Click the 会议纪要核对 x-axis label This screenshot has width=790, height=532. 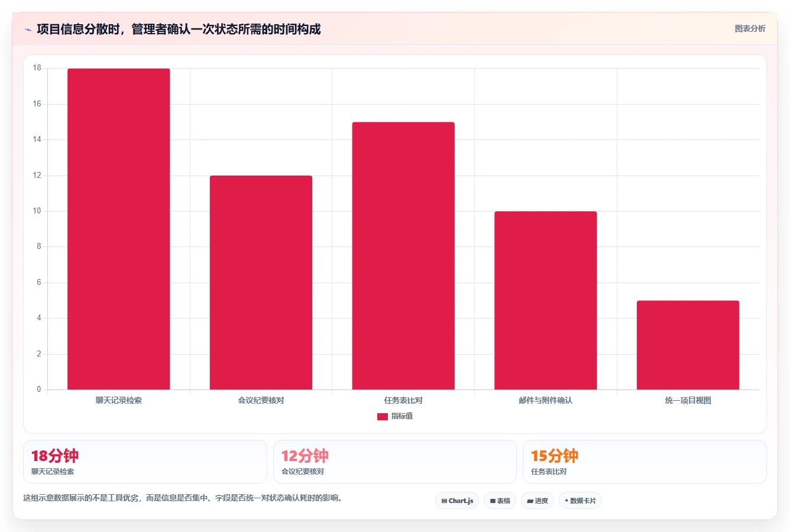261,401
